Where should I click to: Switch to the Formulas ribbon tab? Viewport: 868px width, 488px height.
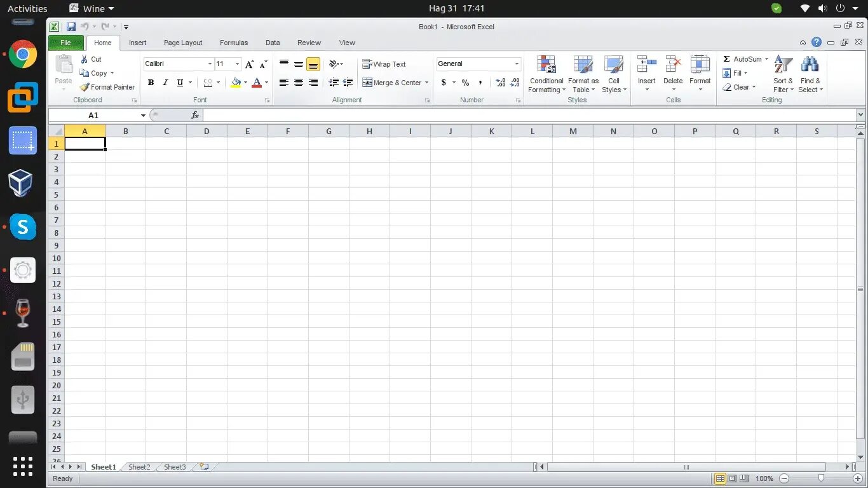234,43
